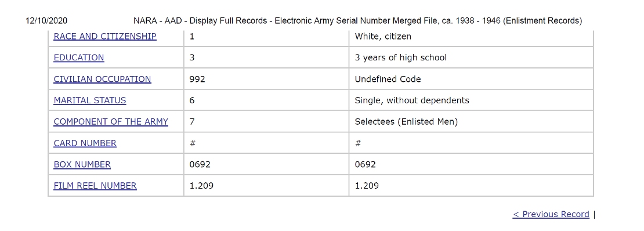Follow the FILM REEL NUMBER link
644x231 pixels.
(95, 186)
